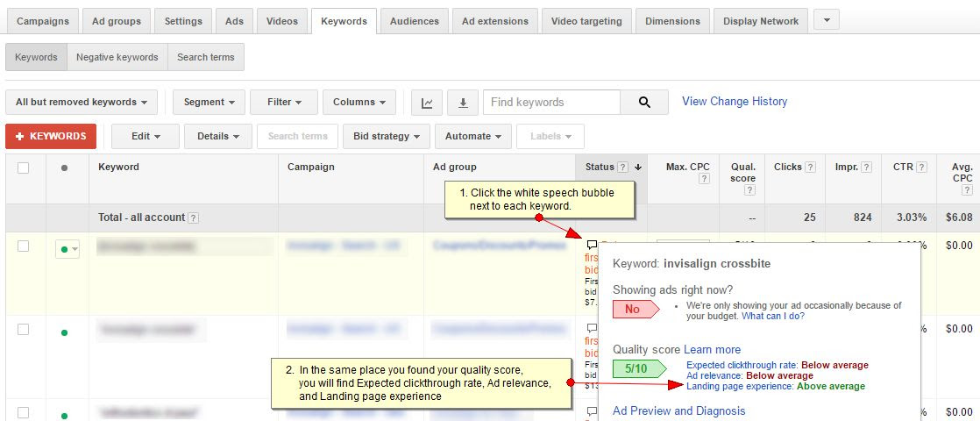Click the status dot column header
Image resolution: width=980 pixels, height=421 pixels.
[x=64, y=168]
